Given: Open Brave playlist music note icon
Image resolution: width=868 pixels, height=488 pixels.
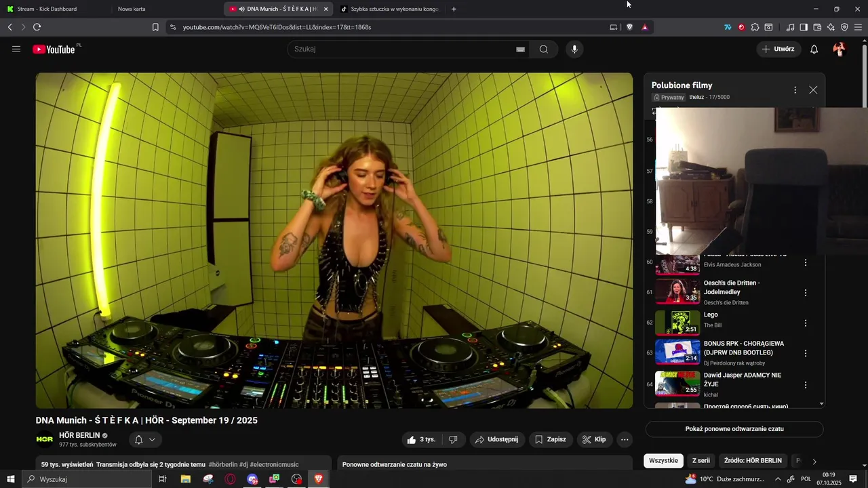Looking at the screenshot, I should [790, 27].
